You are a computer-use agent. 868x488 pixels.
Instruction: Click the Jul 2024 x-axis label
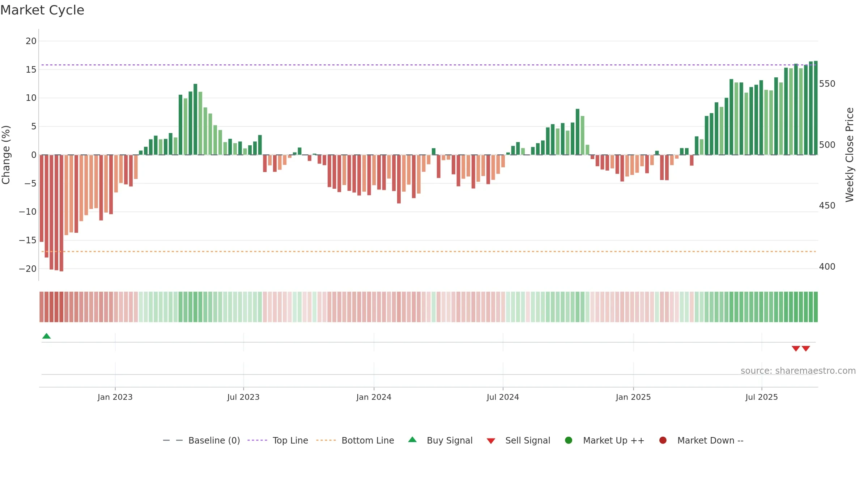503,397
